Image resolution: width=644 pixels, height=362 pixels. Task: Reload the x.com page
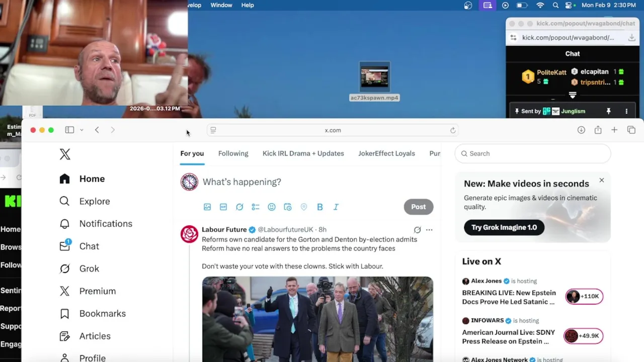pos(453,130)
